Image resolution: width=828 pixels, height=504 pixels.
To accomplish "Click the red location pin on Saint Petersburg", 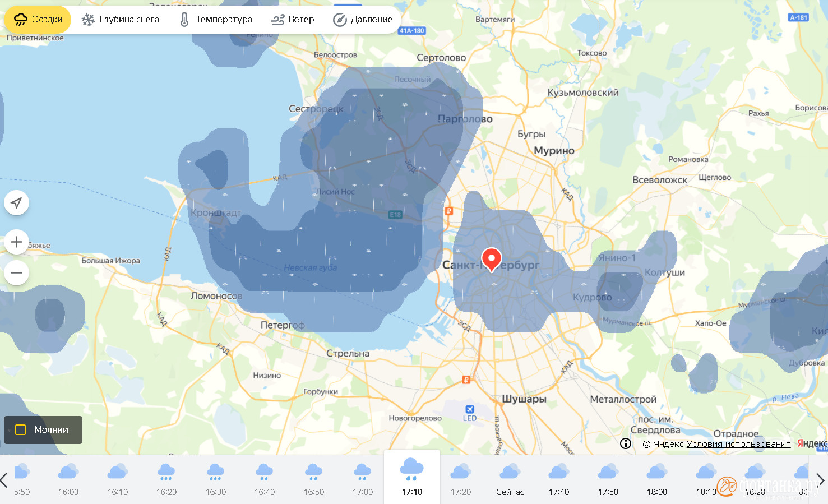I will coord(491,259).
